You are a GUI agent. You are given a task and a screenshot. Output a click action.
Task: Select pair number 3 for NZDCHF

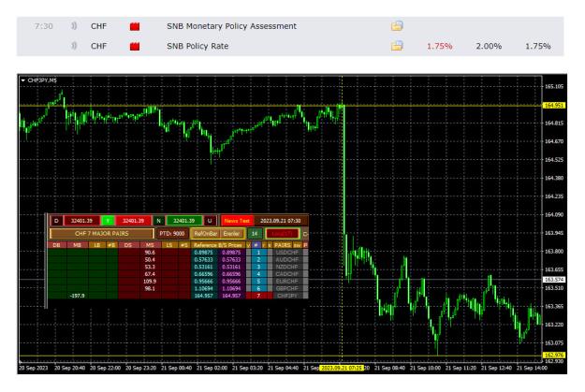pos(259,267)
